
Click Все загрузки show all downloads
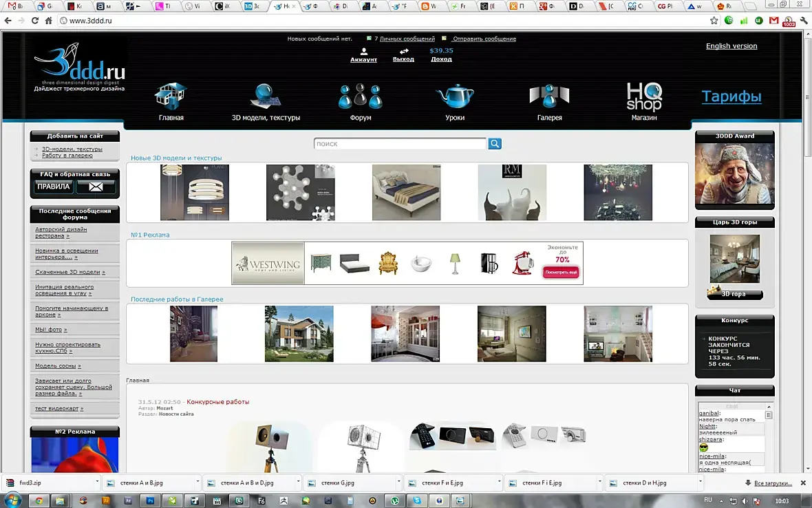click(x=773, y=483)
